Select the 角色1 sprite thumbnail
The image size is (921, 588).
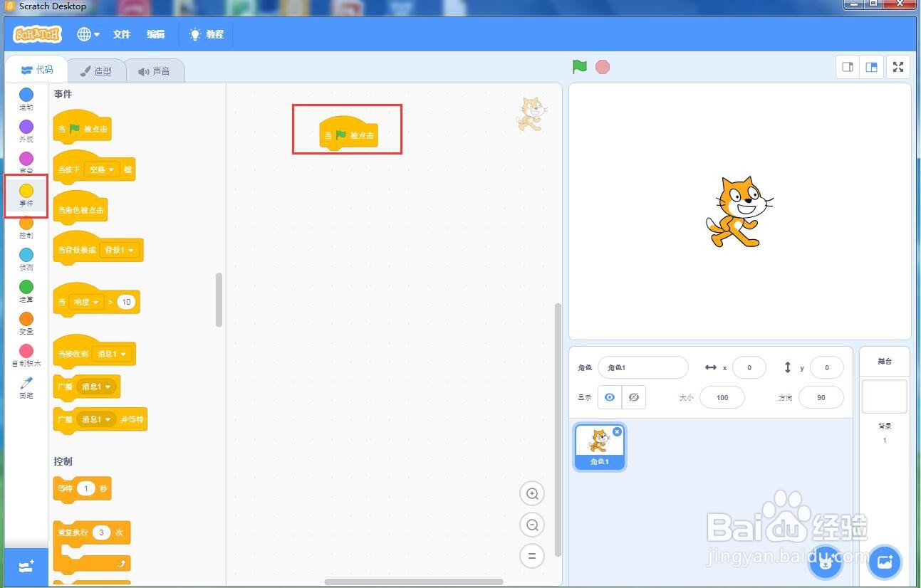pos(599,446)
